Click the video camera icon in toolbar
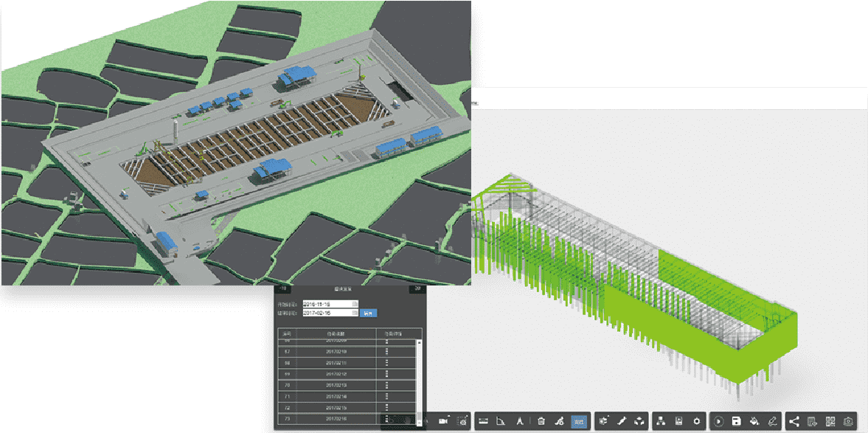 (x=444, y=420)
